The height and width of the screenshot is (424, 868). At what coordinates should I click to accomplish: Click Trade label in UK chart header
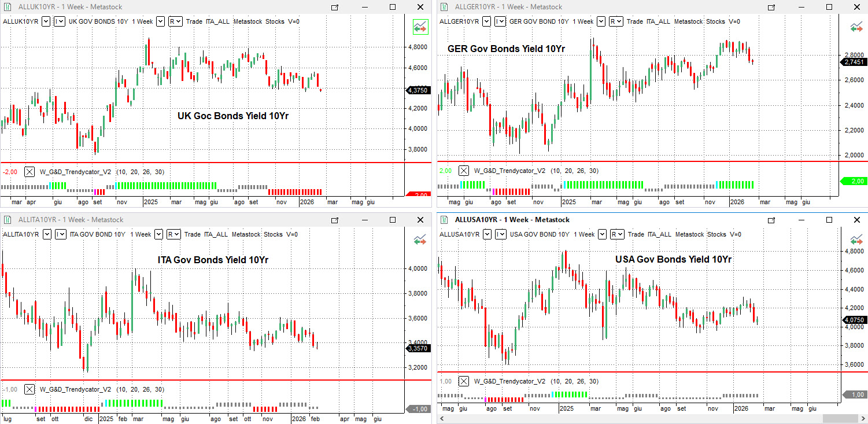point(194,21)
